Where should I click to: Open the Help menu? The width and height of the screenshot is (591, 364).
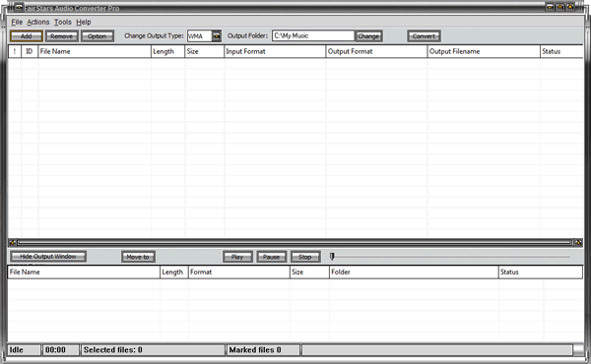click(84, 22)
